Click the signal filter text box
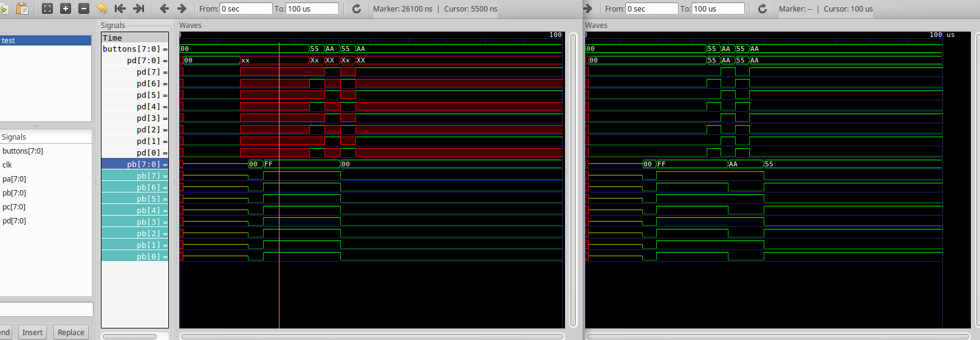The height and width of the screenshot is (340, 980). [46, 309]
